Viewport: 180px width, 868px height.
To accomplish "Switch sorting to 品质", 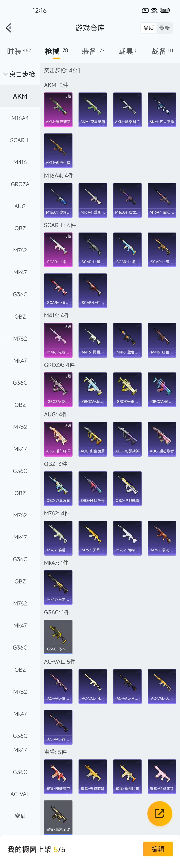I will 148,28.
